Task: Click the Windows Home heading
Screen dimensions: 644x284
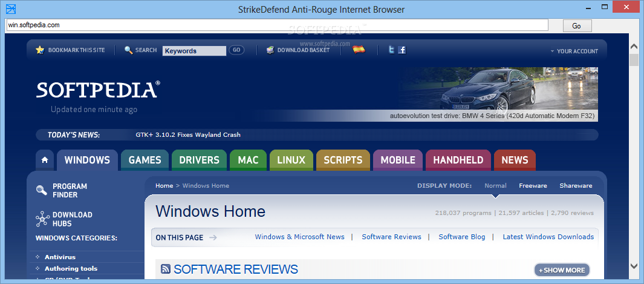Action: (x=210, y=212)
